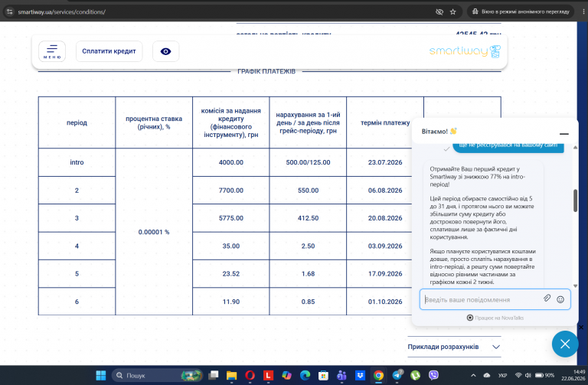The height and width of the screenshot is (385, 588).
Task: Open Dropbox from taskbar
Action: coord(360,375)
